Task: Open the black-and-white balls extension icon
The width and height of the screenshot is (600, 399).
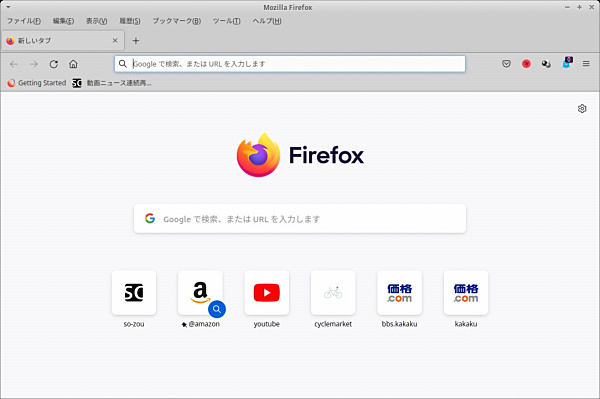Action: pos(546,64)
